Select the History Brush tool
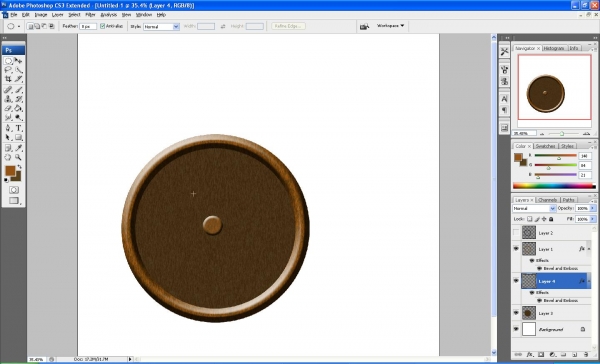600x364 pixels. pyautogui.click(x=18, y=99)
